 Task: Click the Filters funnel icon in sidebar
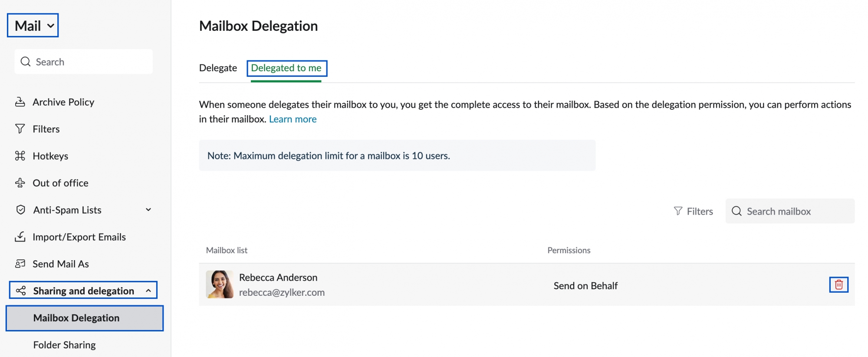(20, 129)
